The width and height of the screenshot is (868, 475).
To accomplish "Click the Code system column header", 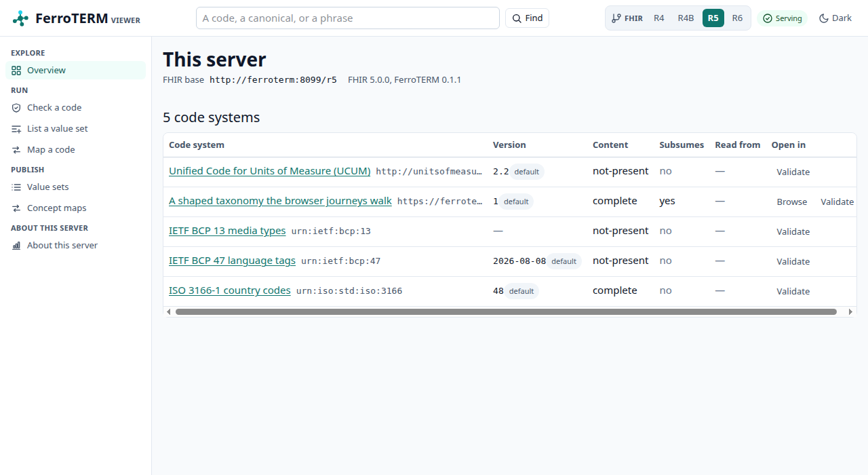I will pyautogui.click(x=197, y=145).
